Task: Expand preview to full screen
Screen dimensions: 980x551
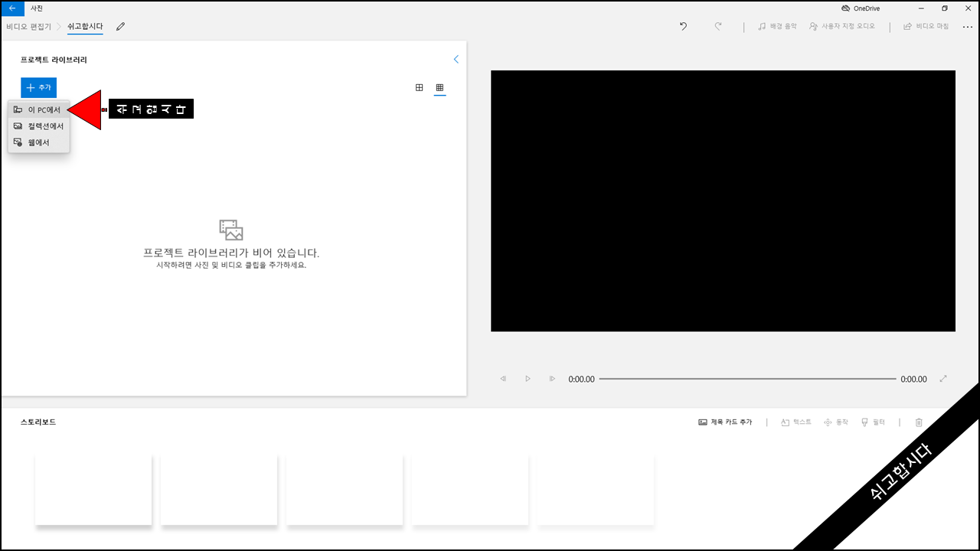Action: pyautogui.click(x=943, y=379)
